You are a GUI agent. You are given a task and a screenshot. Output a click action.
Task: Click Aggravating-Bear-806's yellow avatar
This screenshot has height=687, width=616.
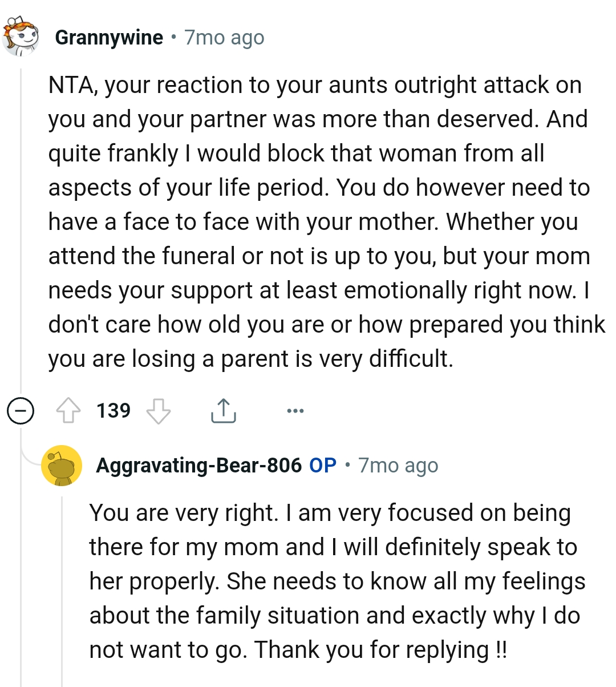point(63,465)
